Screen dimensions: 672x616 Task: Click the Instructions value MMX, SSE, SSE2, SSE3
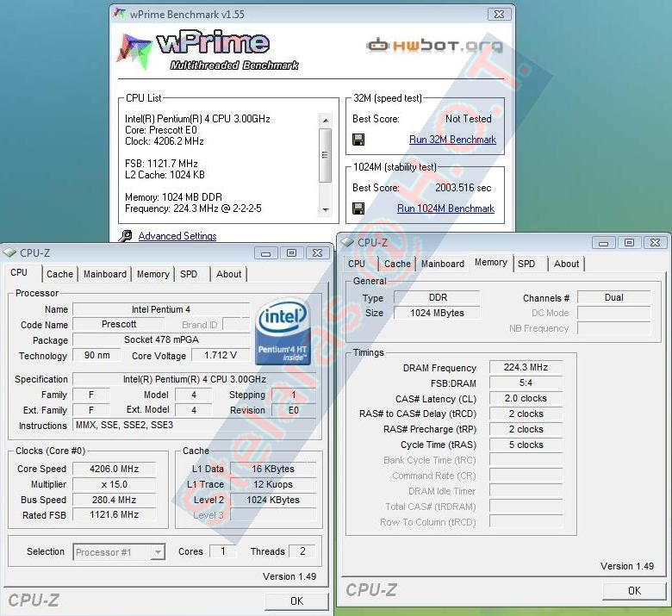tap(195, 426)
